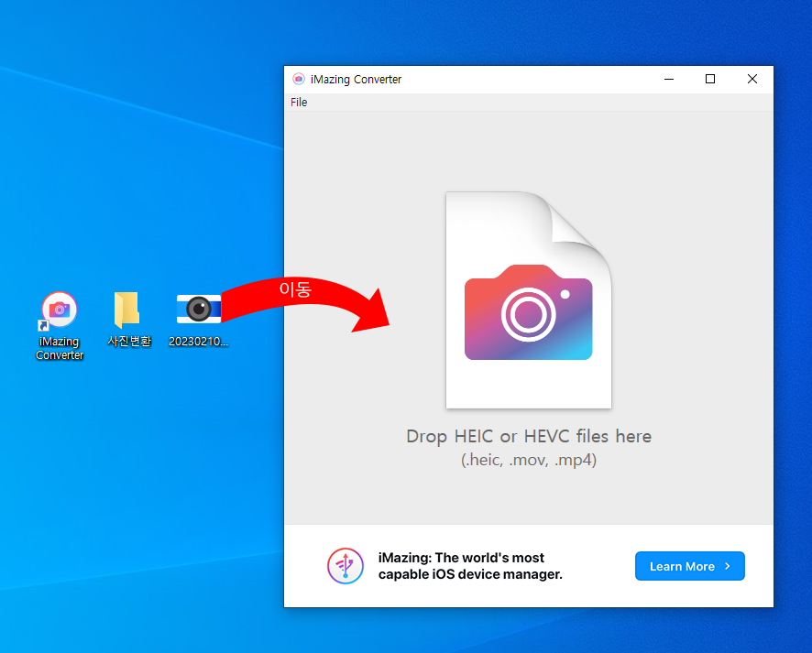Image resolution: width=812 pixels, height=653 pixels.
Task: Click the 'Drop HEIC or HEVC files here' text
Action: 529,436
